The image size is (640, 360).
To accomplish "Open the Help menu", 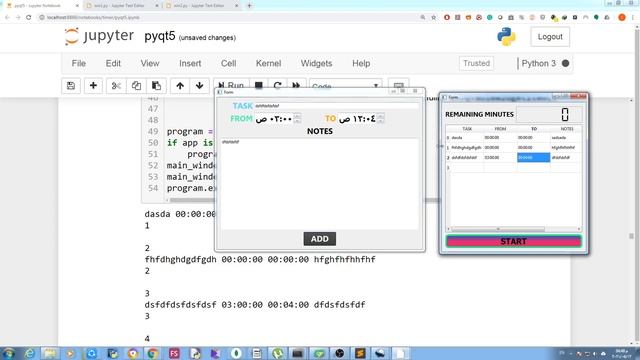I will (361, 64).
